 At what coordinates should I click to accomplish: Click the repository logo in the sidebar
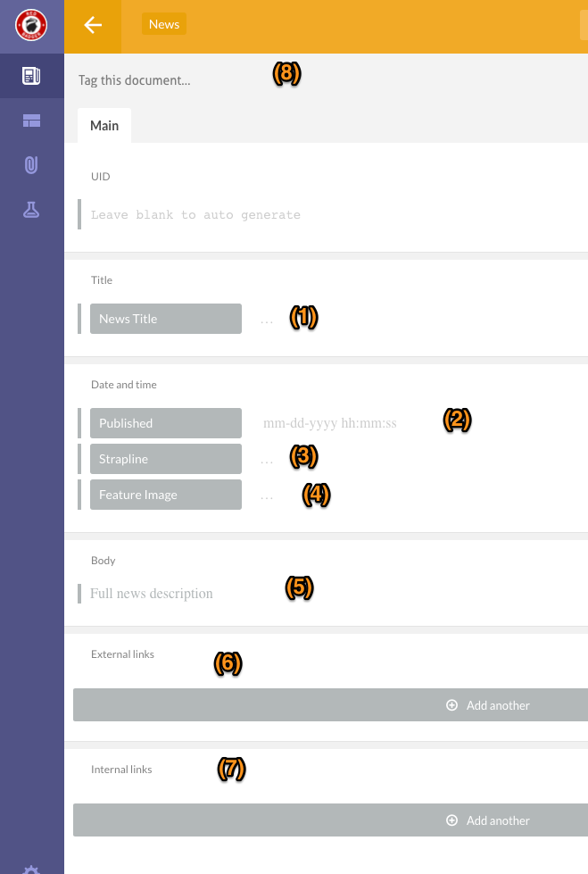[31, 25]
